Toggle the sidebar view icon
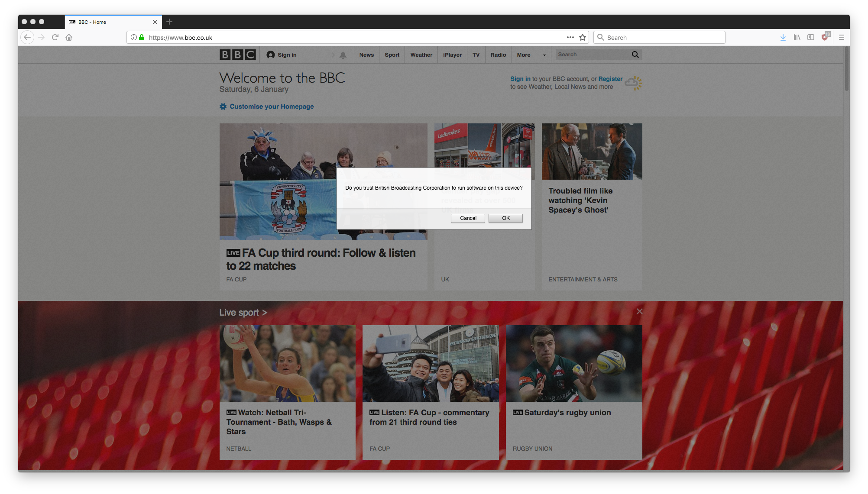 811,37
